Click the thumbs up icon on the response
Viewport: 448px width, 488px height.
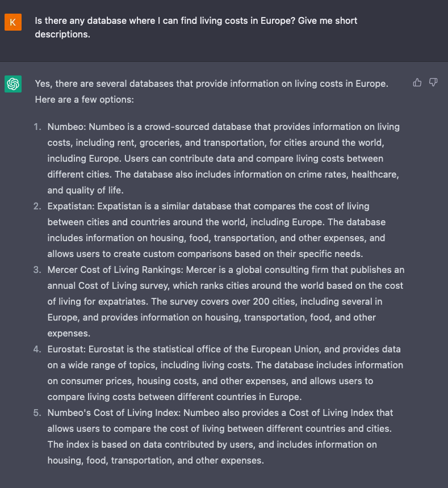tap(417, 83)
